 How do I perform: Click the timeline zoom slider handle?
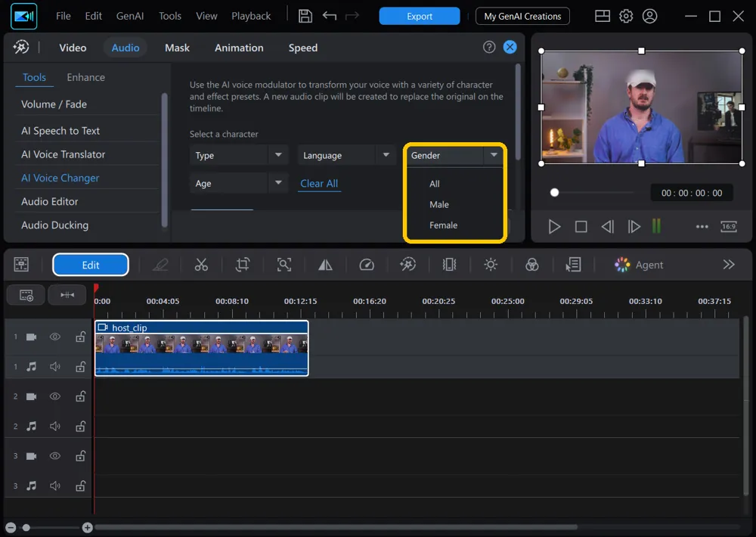coord(26,528)
